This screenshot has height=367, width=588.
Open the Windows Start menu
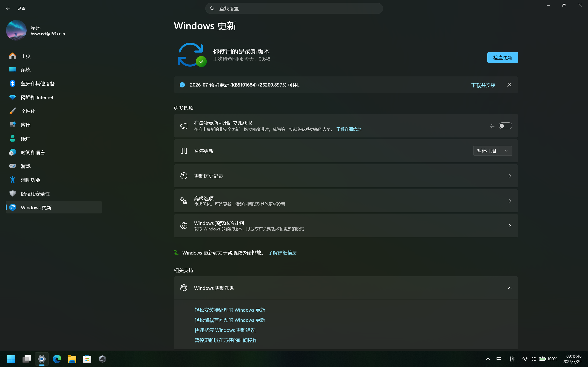(11, 359)
